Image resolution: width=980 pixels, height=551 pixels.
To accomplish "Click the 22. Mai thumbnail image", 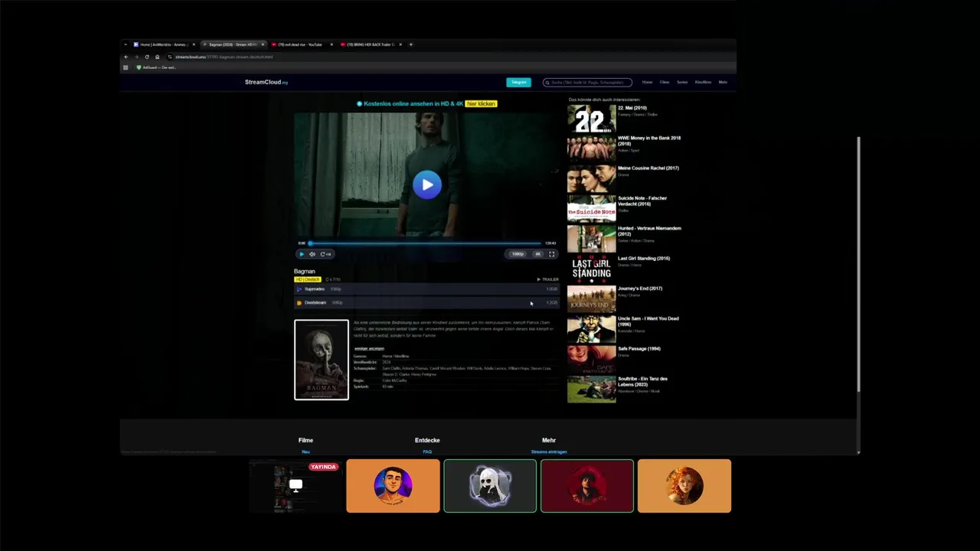I will tap(591, 119).
